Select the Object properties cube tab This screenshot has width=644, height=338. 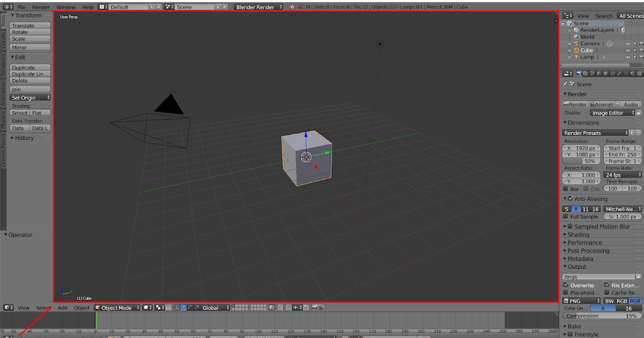coord(605,74)
